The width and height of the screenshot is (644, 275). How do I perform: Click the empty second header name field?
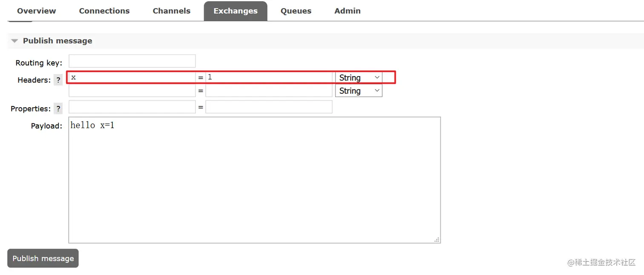132,91
